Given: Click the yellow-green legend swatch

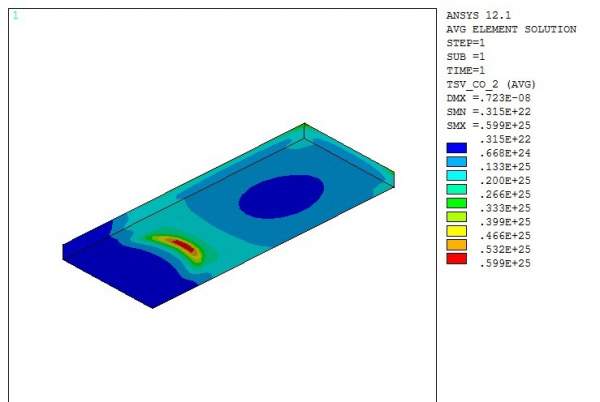Looking at the screenshot, I should 457,217.
